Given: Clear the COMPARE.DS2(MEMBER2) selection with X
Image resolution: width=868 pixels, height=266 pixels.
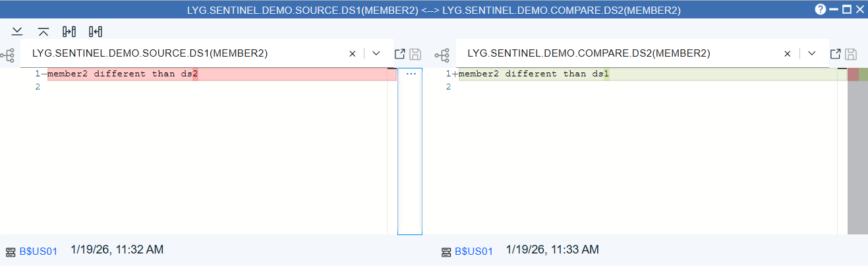Looking at the screenshot, I should [786, 53].
